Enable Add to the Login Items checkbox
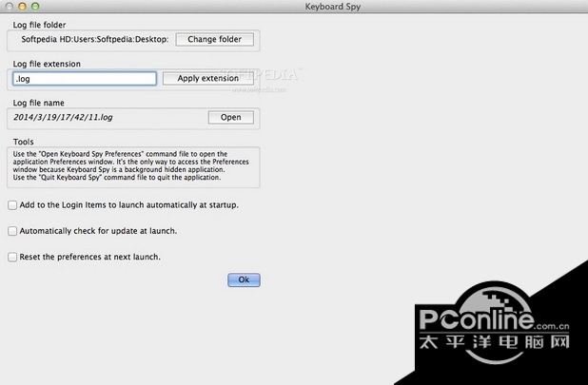Screen dimensions: 588x385 click(x=12, y=205)
